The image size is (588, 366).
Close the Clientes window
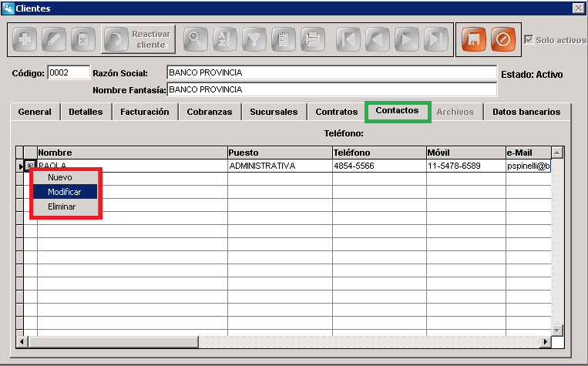pos(579,8)
